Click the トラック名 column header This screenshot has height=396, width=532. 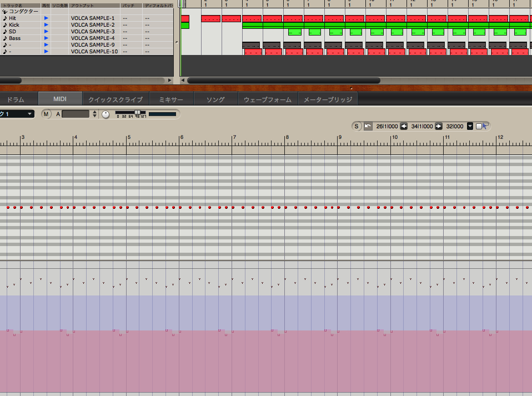(21, 6)
